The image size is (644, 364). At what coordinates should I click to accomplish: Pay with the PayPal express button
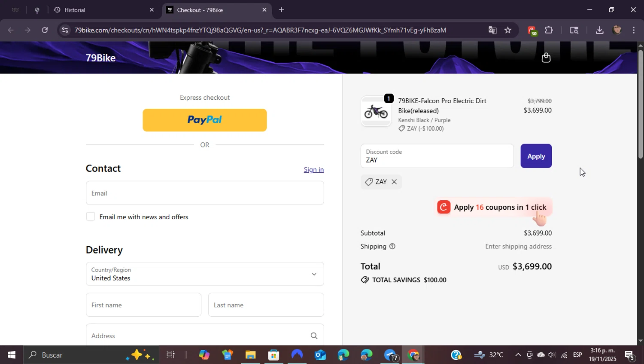point(205,120)
